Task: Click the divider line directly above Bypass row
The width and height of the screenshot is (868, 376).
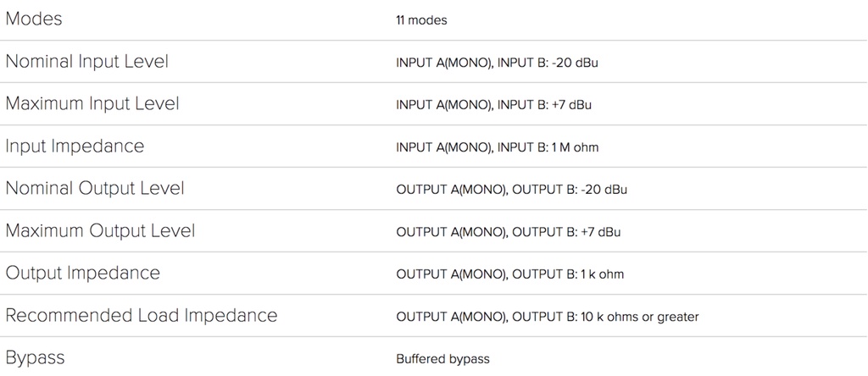Action: pyautogui.click(x=434, y=336)
